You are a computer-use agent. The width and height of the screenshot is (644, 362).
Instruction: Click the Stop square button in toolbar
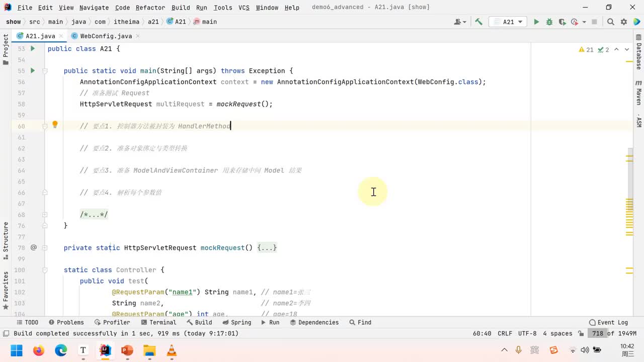pyautogui.click(x=594, y=22)
